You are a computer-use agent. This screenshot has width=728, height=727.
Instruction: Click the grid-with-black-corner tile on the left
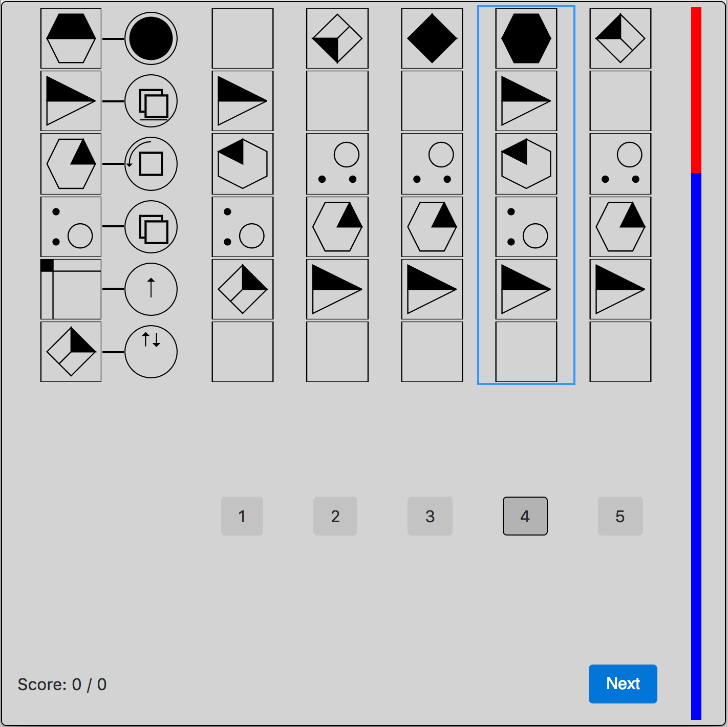click(x=71, y=289)
